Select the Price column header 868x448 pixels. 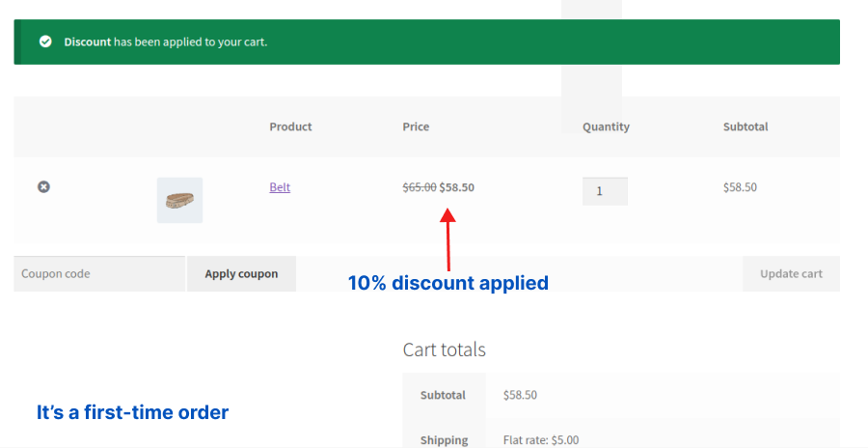coord(416,126)
